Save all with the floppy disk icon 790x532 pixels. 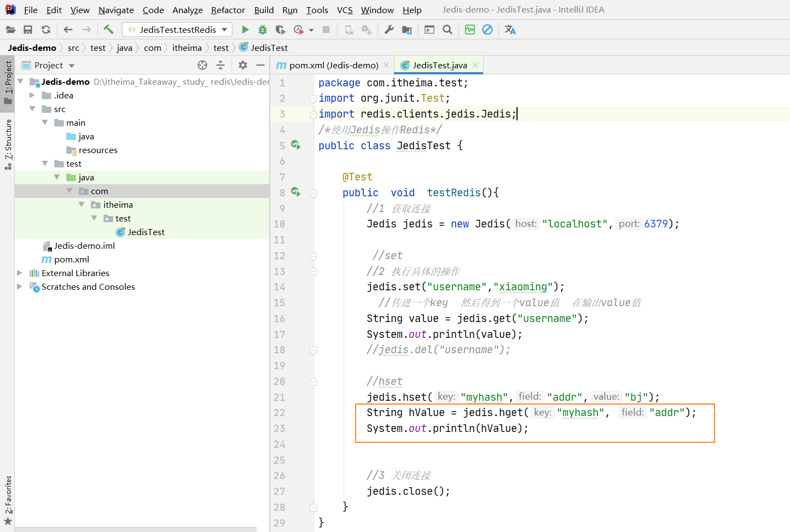coord(28,30)
